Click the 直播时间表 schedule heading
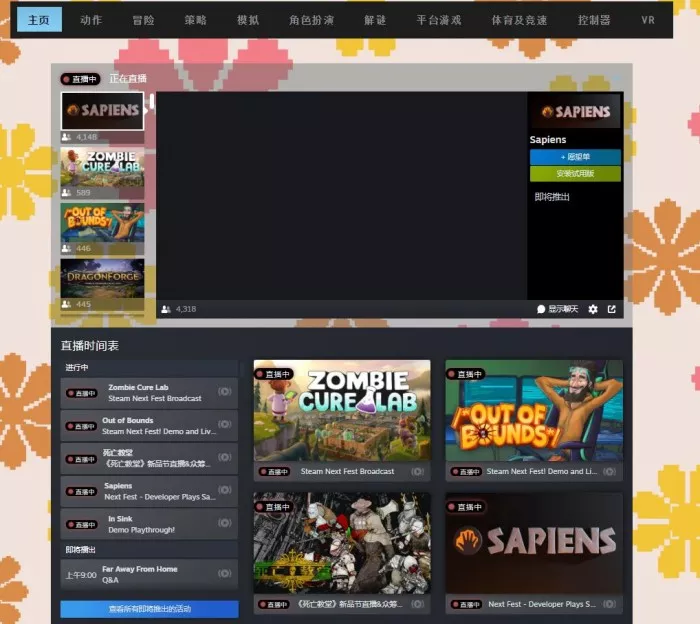This screenshot has height=624, width=700. click(x=90, y=345)
